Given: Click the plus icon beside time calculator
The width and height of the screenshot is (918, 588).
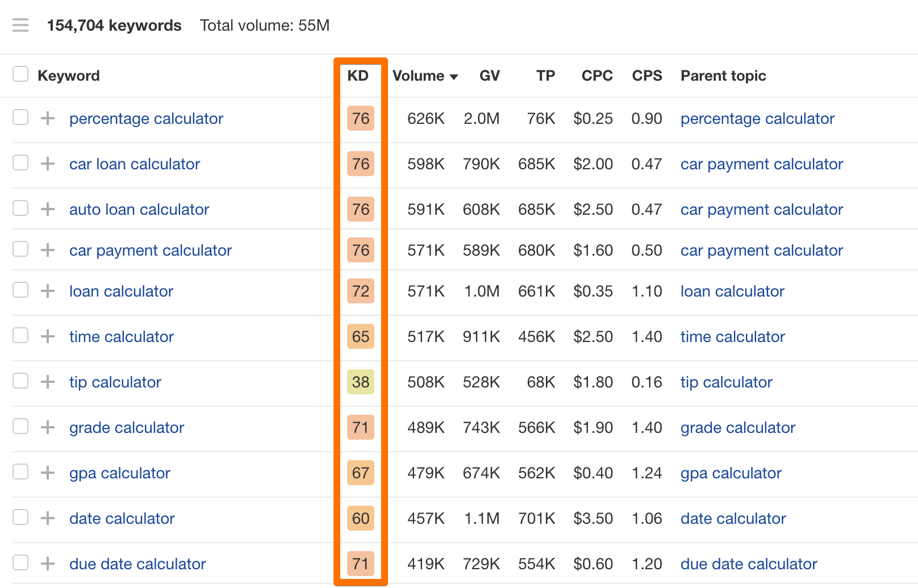Looking at the screenshot, I should pyautogui.click(x=47, y=336).
